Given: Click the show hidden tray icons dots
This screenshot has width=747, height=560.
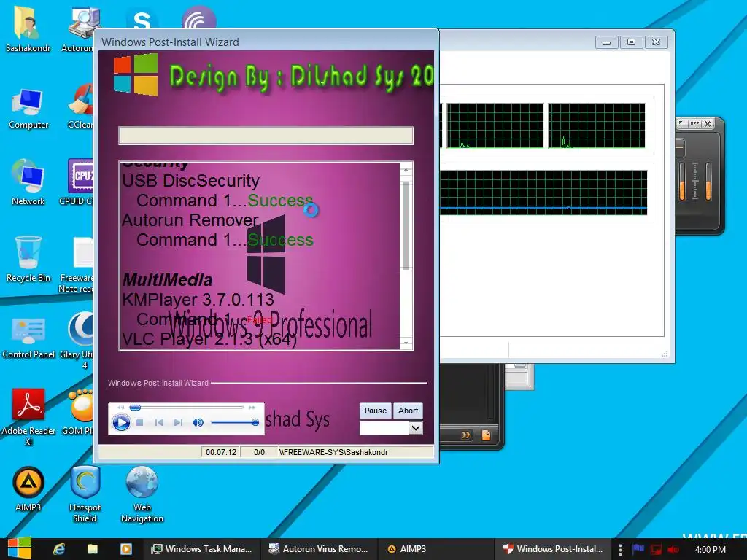Looking at the screenshot, I should coord(620,550).
